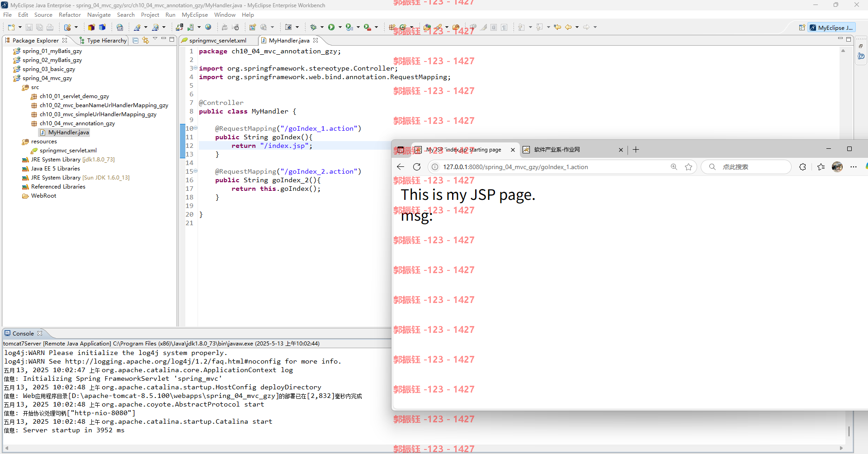Open browser extensions puzzle icon
Viewport: 868px width, 454px height.
point(802,167)
